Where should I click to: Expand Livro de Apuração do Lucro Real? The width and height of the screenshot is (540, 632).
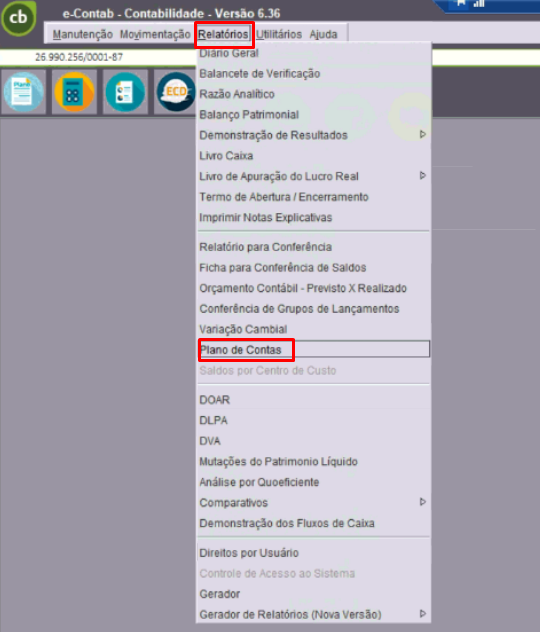click(314, 177)
